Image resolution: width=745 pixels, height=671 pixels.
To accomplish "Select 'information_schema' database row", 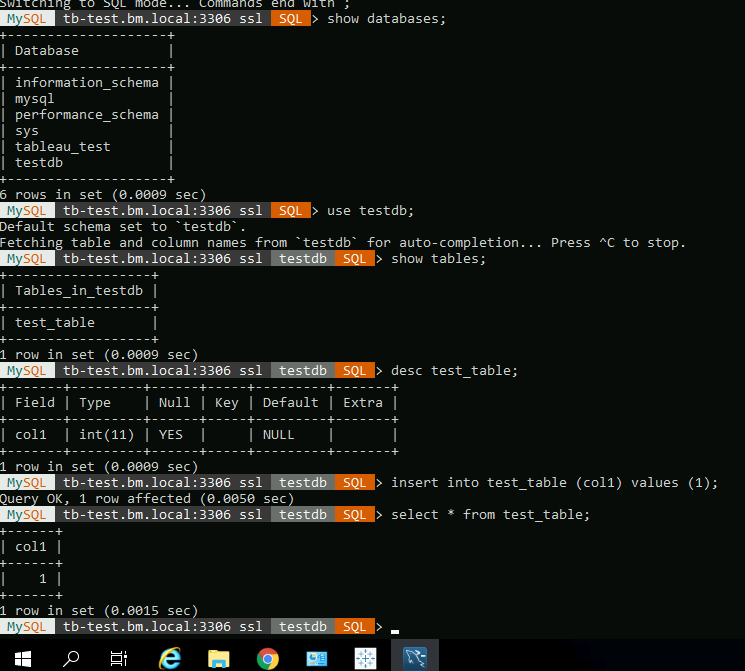I will click(86, 83).
